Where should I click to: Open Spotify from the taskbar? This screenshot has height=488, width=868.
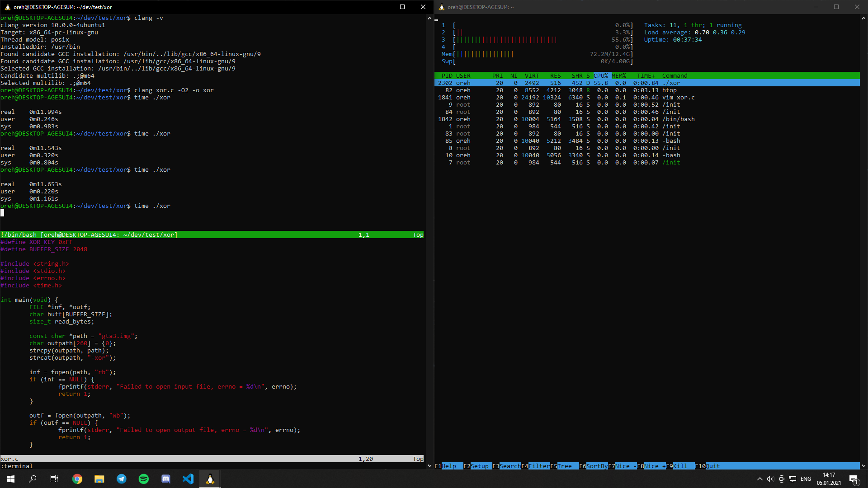(x=144, y=479)
